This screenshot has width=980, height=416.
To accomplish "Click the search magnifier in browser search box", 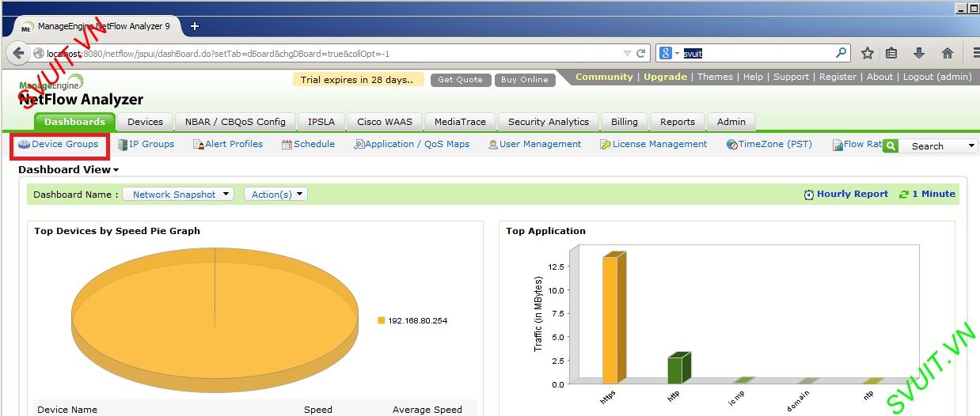I will (841, 53).
